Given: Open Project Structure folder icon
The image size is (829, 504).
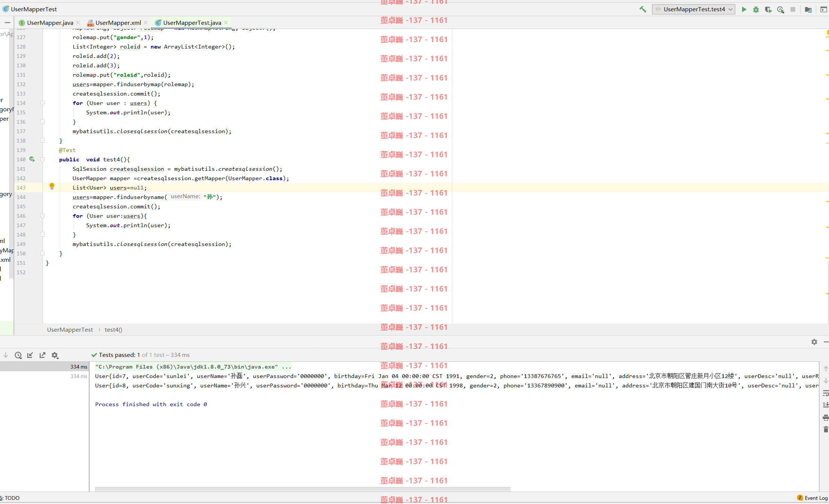Looking at the screenshot, I should (x=808, y=9).
